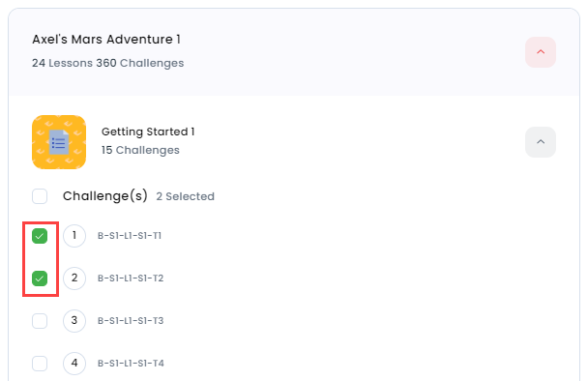This screenshot has width=588, height=381.
Task: Click the Getting Started 1 lesson title
Action: 148,132
